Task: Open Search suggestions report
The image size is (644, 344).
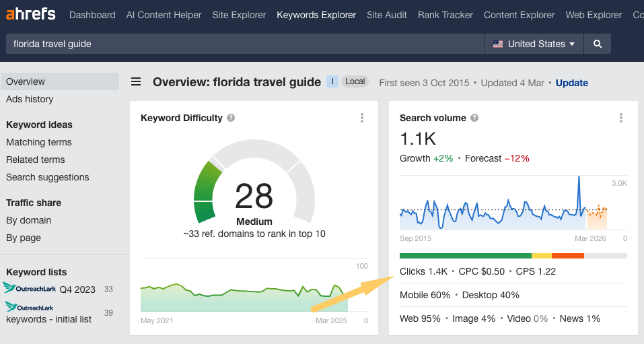Action: click(x=48, y=177)
